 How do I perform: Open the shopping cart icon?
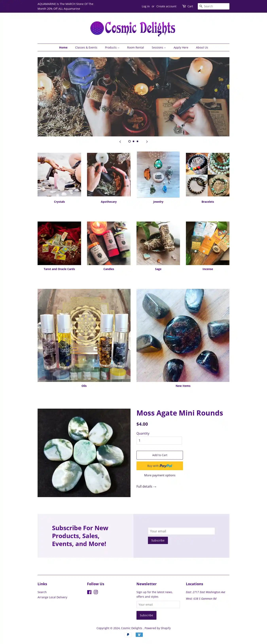tap(184, 6)
